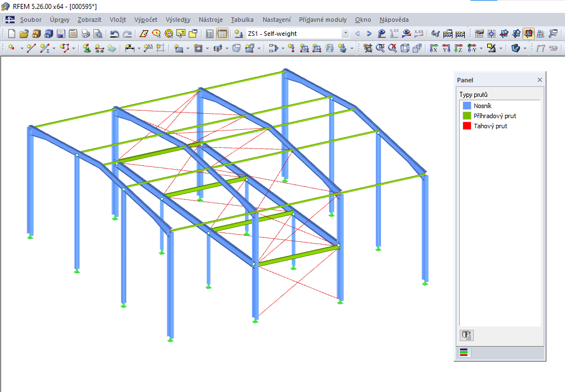
Task: Open the Nástroje menu
Action: pos(211,20)
